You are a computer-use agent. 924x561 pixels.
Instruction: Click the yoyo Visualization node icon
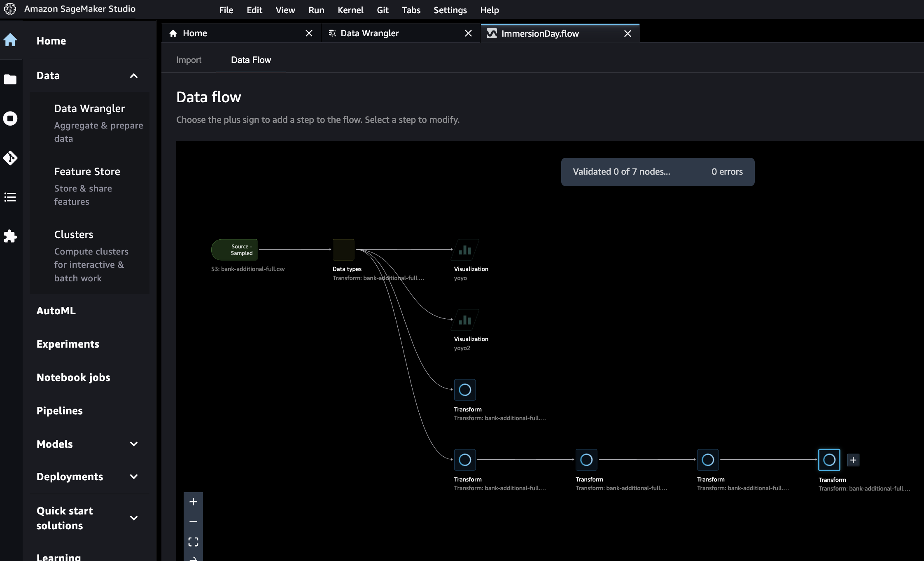click(465, 250)
